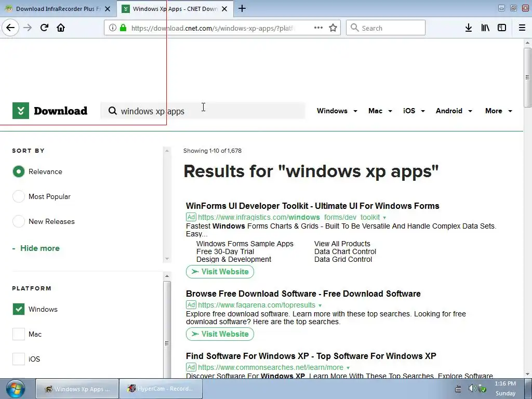
Task: Expand the Windows navigation dropdown
Action: pyautogui.click(x=337, y=111)
